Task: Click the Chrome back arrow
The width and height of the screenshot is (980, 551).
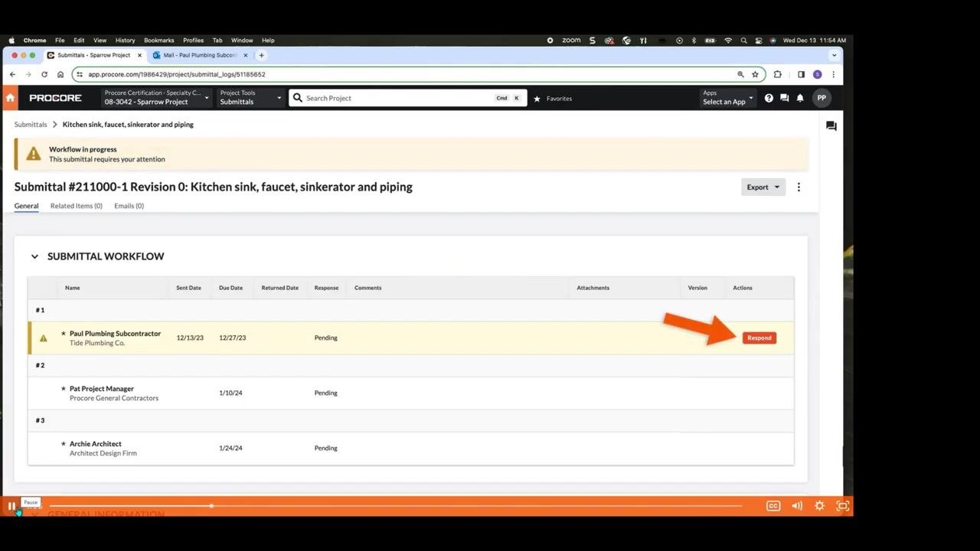Action: coord(12,74)
